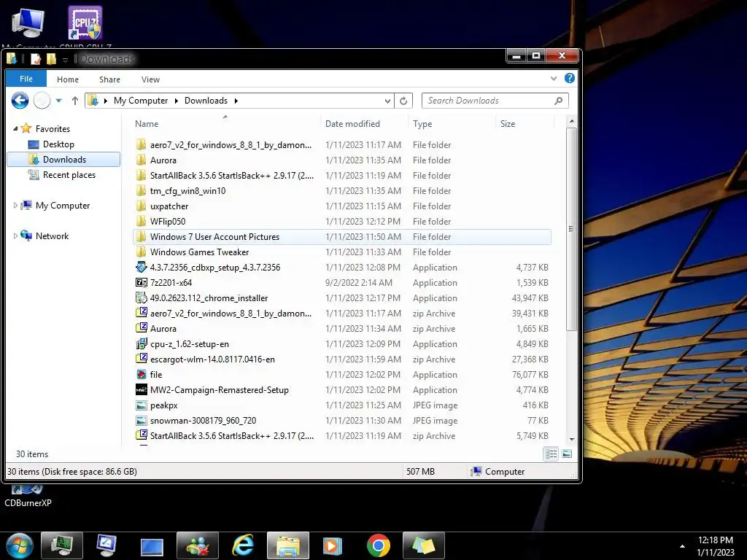Go up one folder level

[x=75, y=101]
